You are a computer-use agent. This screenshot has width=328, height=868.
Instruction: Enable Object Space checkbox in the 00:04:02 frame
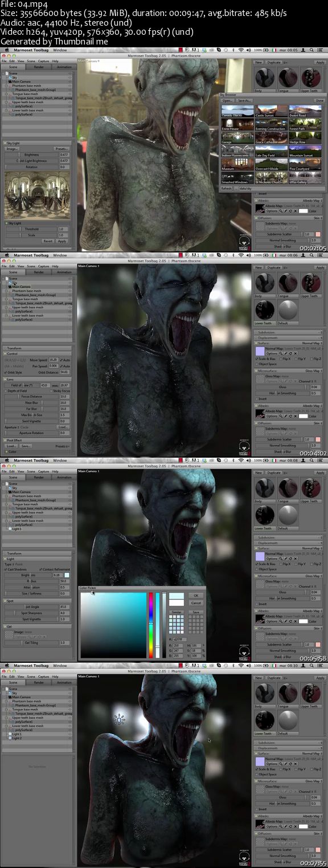tap(257, 364)
